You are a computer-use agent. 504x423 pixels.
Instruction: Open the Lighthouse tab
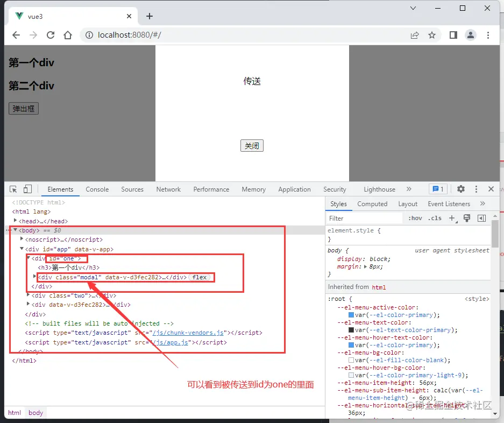[x=379, y=189]
